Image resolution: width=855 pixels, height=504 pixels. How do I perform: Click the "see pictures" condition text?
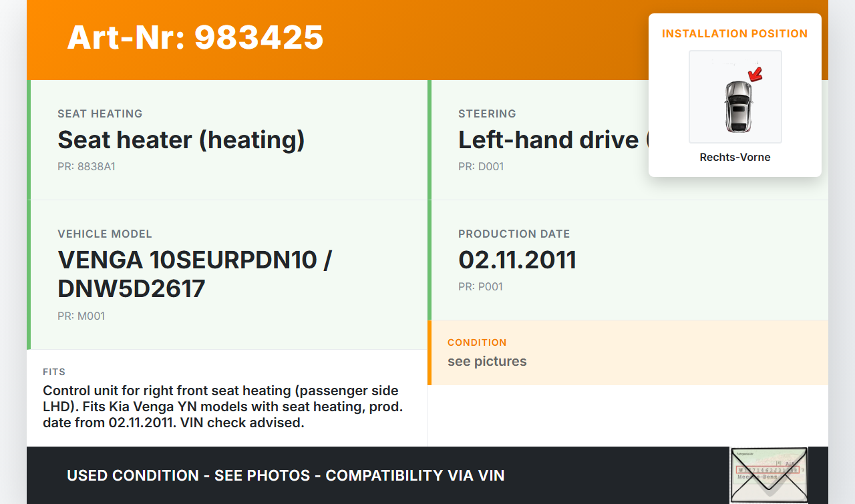tap(487, 362)
